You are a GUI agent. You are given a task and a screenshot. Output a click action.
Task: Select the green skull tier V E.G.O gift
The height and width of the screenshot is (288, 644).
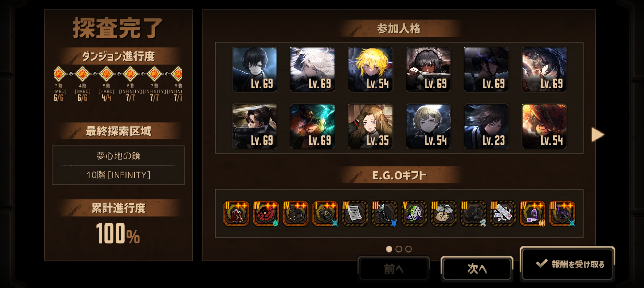(414, 213)
